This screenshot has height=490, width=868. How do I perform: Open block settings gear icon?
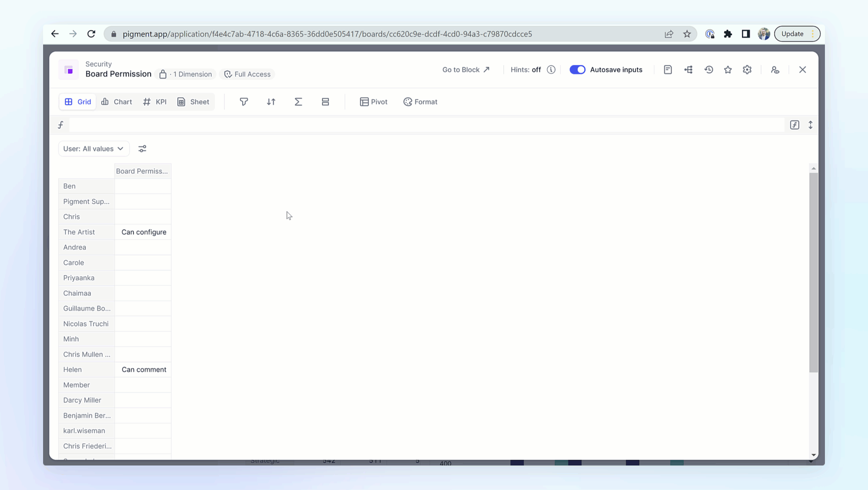747,69
